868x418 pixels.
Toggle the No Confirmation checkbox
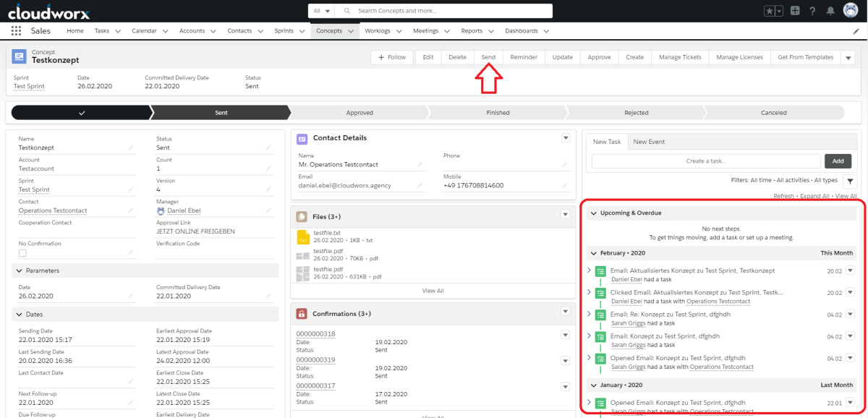(22, 253)
